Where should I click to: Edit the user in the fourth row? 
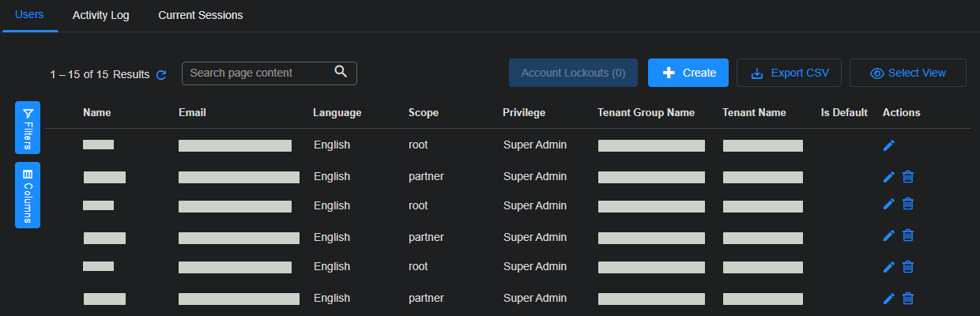point(889,235)
